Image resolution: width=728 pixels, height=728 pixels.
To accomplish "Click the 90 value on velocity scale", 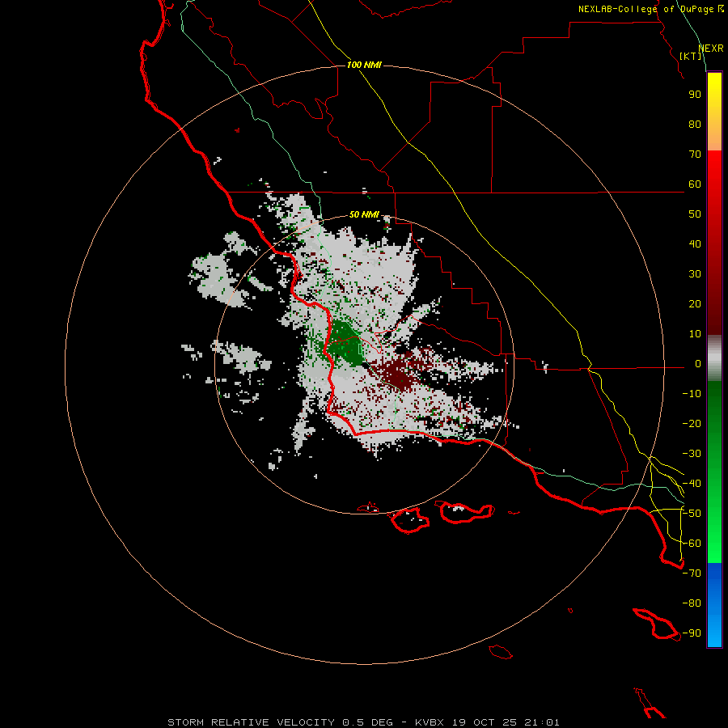I will coord(695,95).
